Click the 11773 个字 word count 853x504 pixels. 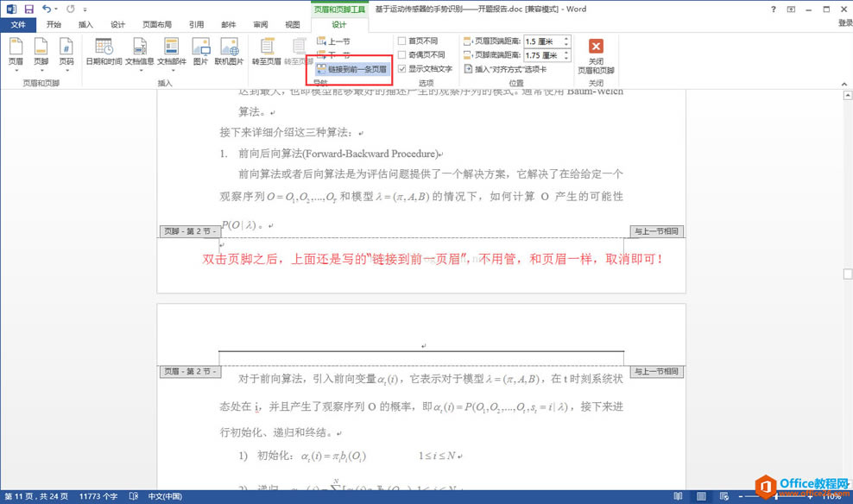98,496
